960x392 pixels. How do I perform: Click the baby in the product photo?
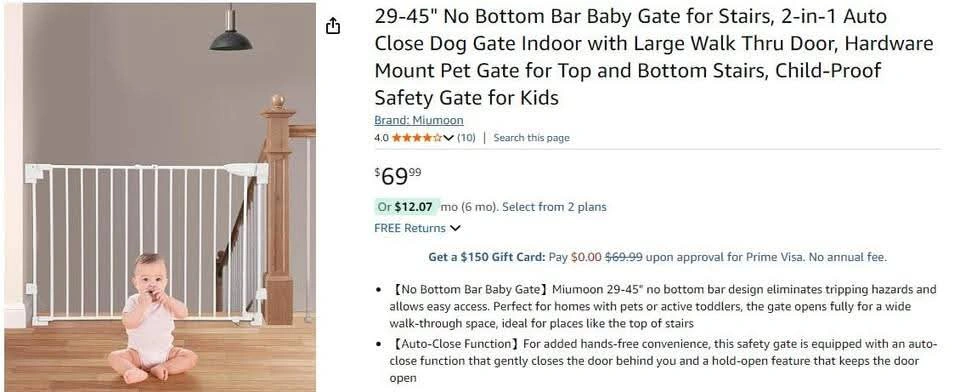[152, 318]
